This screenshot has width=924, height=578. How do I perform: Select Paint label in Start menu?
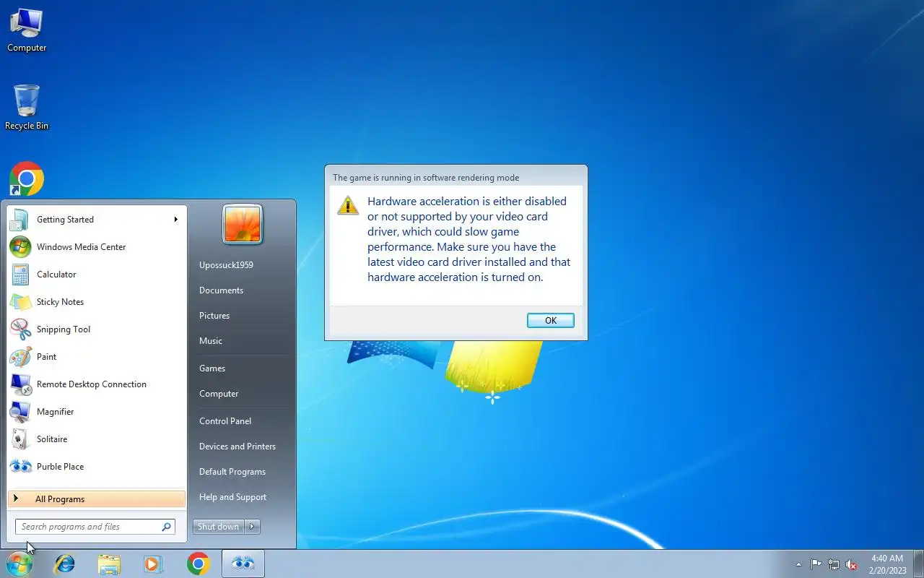(x=47, y=357)
